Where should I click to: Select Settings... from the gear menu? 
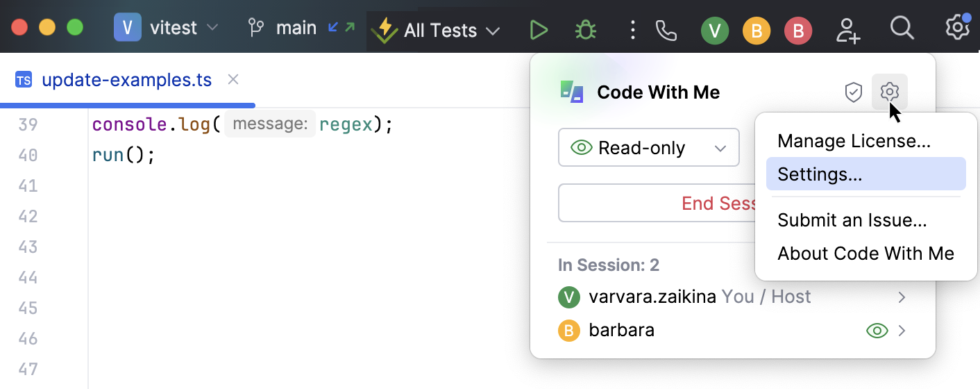click(820, 174)
